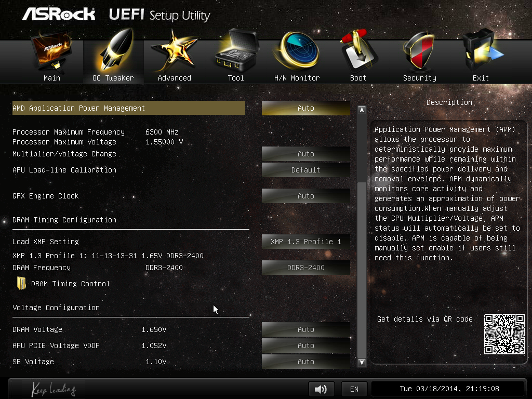
Task: Click Processor Maximum Voltage 1.55000 V value
Action: (164, 142)
